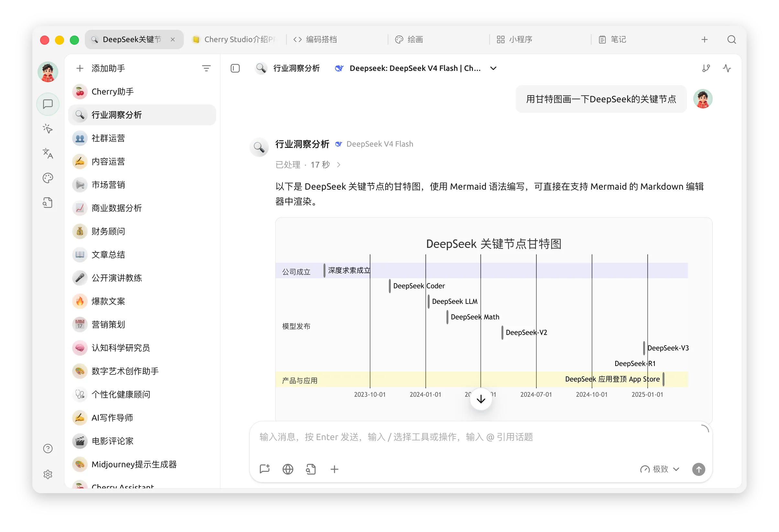Select the 营销策划 assistant
Image resolution: width=779 pixels, height=532 pixels.
(x=142, y=325)
